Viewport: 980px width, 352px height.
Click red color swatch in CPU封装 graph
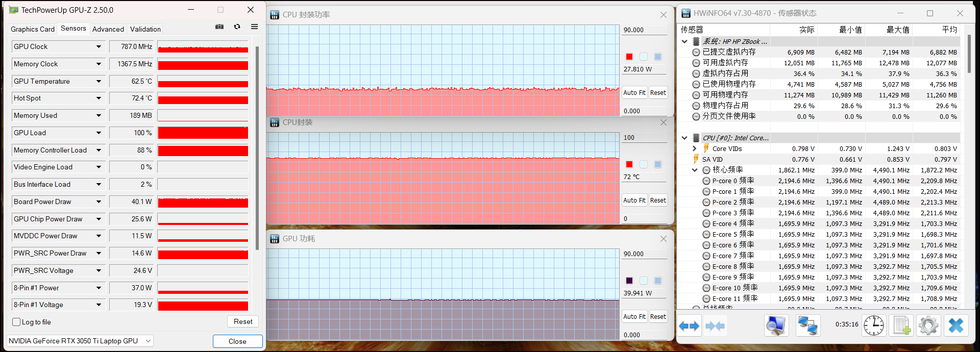629,164
